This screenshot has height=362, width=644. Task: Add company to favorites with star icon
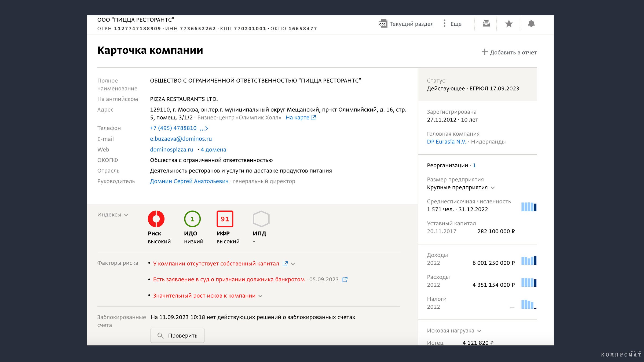[509, 24]
